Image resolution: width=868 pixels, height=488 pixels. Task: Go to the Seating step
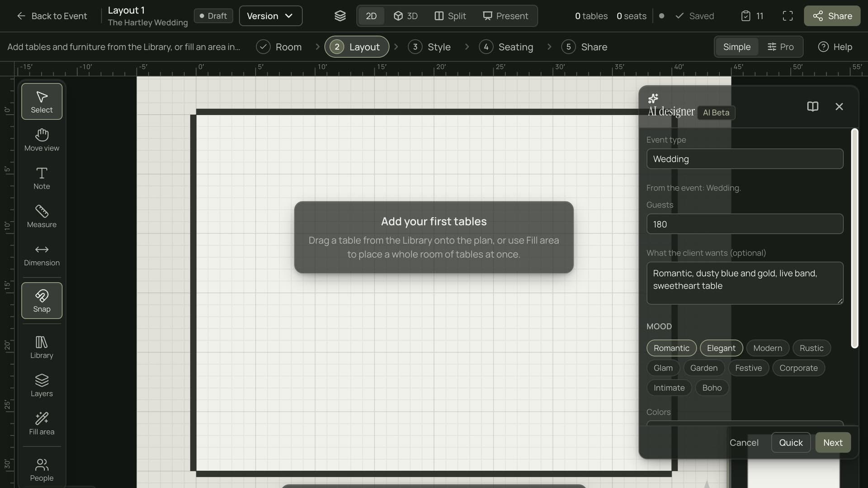[506, 47]
